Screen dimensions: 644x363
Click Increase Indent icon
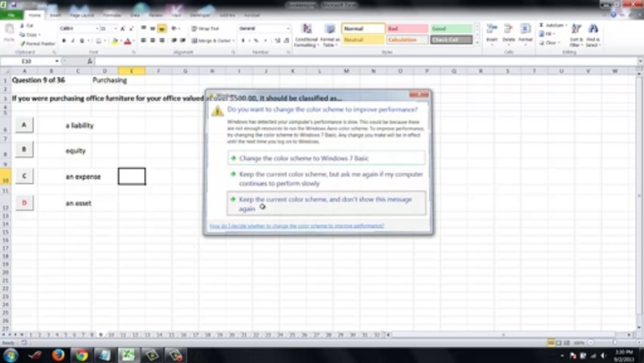pyautogui.click(x=183, y=40)
